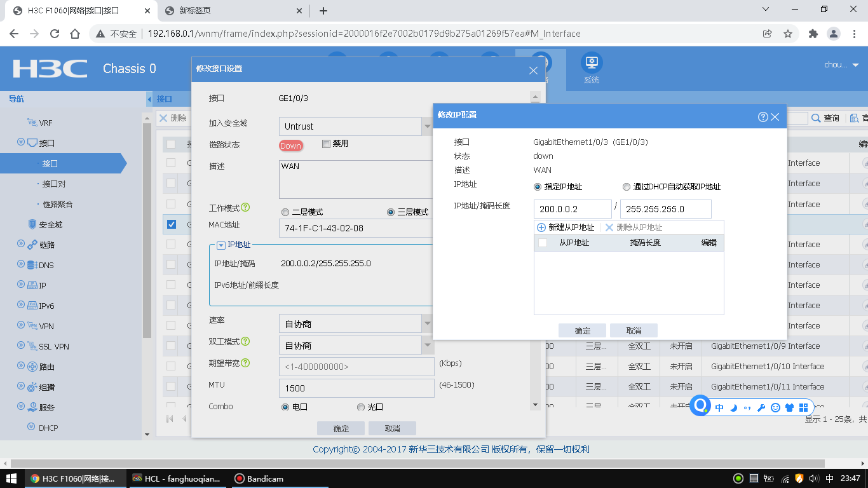Click the 新建从IP地址 plus icon
The width and height of the screenshot is (868, 488).
tap(541, 227)
